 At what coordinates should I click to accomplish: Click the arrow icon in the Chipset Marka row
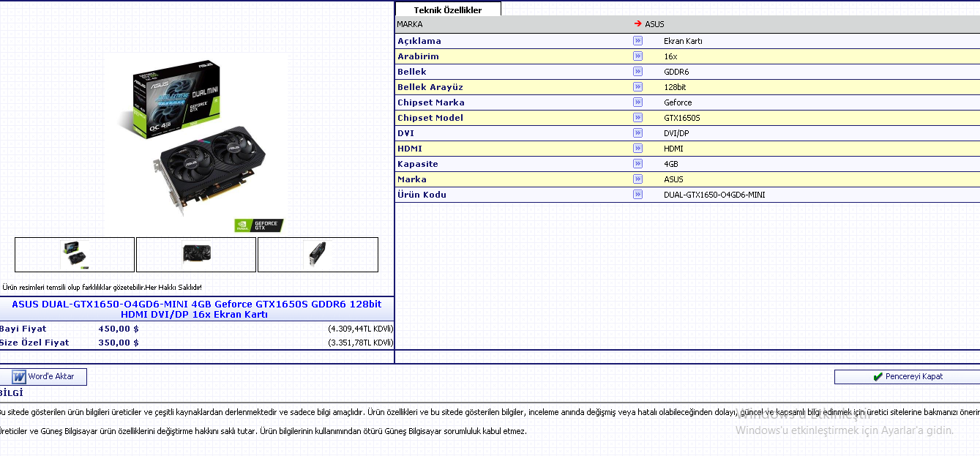[637, 102]
